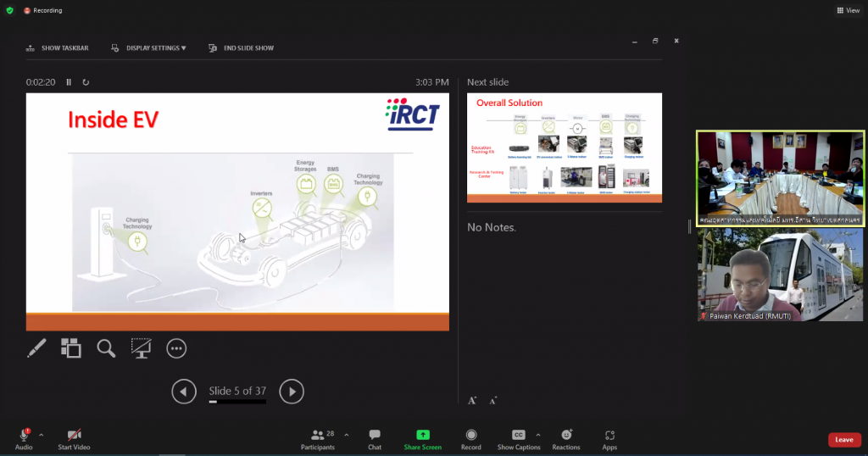Click the see all slides icon
The image size is (868, 456).
tap(71, 348)
